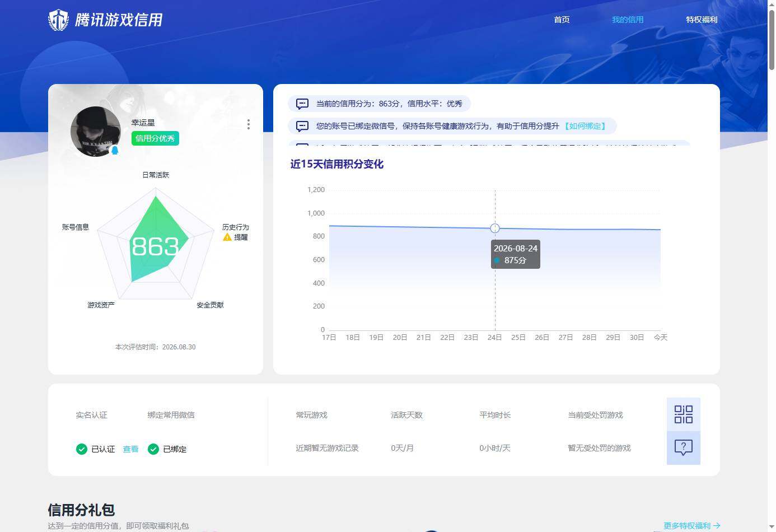Click the 游戏资产 radar label
This screenshot has height=532, width=776.
coord(101,305)
